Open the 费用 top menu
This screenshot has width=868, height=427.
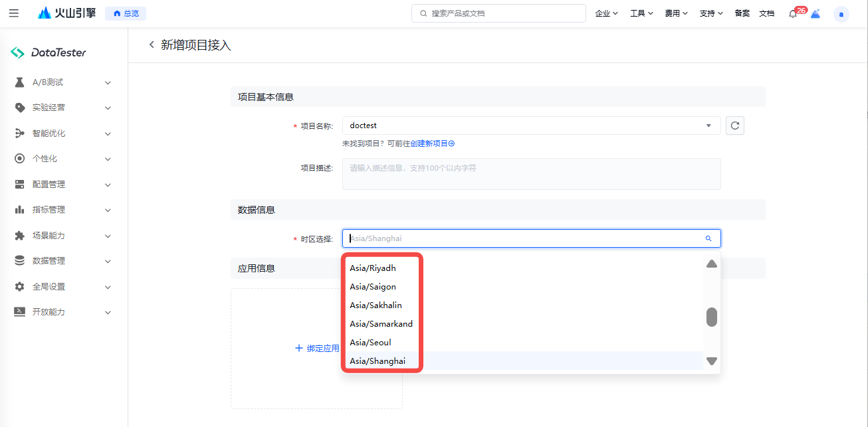click(676, 13)
